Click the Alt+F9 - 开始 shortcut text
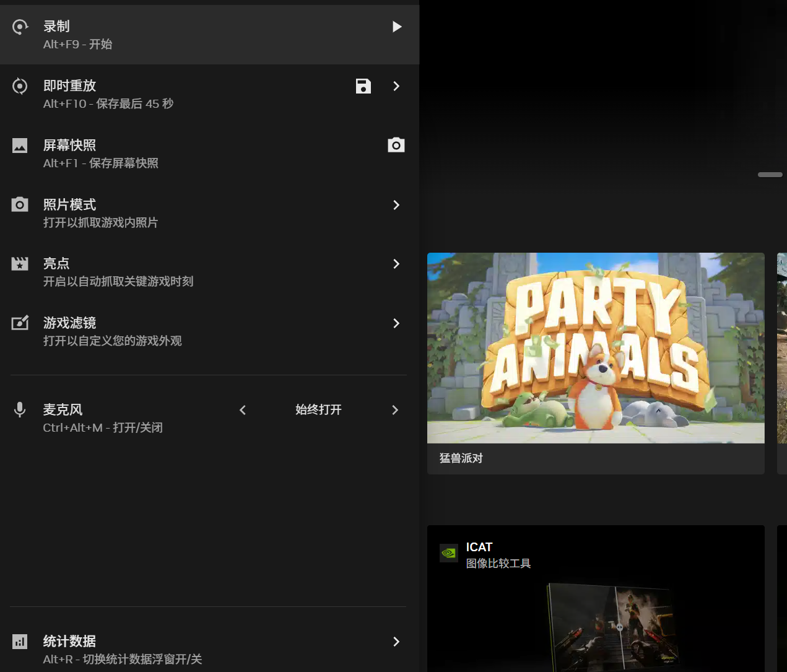Image resolution: width=787 pixels, height=672 pixels. pyautogui.click(x=78, y=45)
